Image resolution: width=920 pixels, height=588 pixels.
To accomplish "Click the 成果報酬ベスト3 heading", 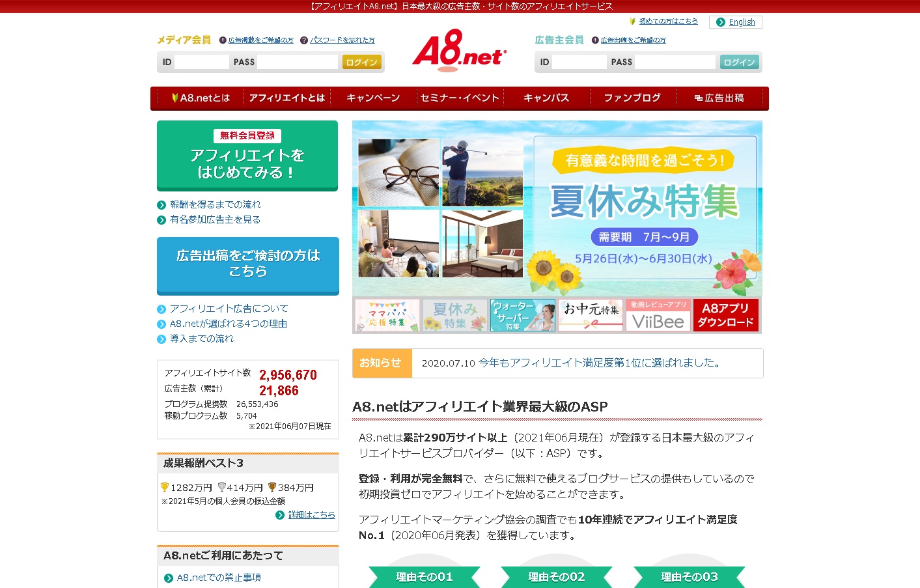I will pyautogui.click(x=203, y=463).
